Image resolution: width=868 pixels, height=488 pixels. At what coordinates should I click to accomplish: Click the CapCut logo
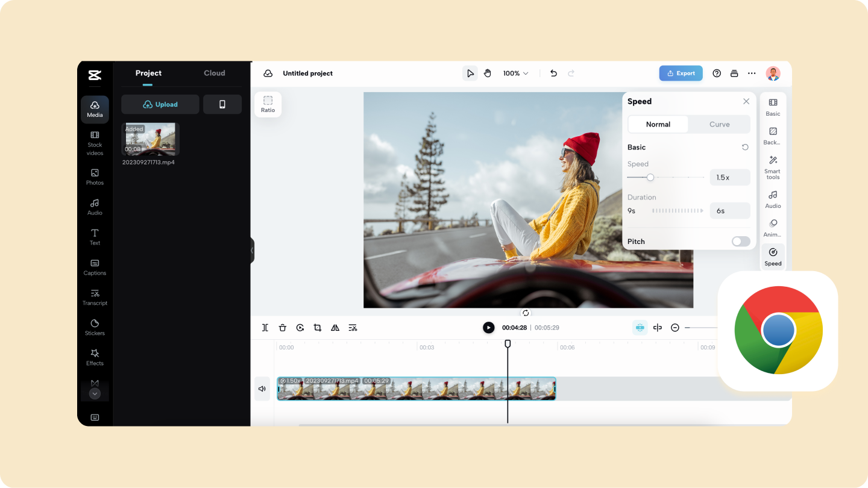pyautogui.click(x=95, y=75)
